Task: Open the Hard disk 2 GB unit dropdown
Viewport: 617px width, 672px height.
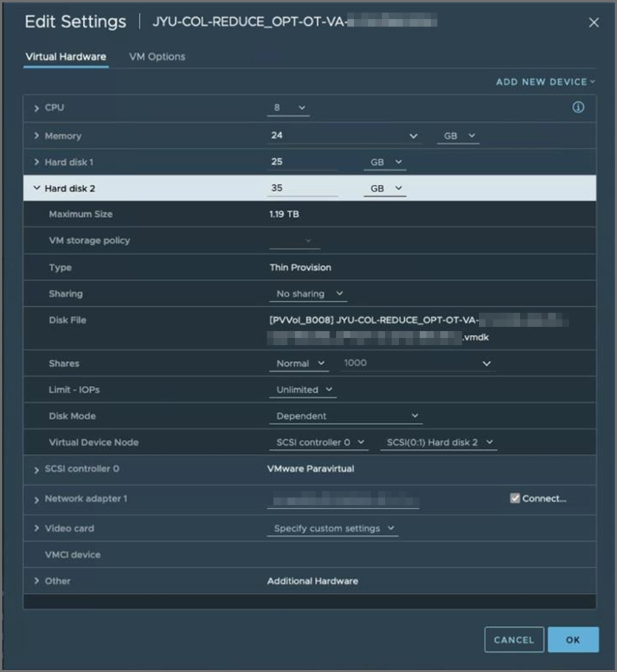Action: coord(384,188)
